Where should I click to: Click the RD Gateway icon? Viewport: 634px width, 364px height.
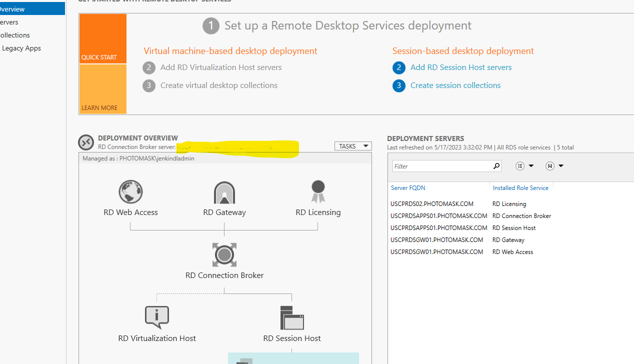point(224,192)
